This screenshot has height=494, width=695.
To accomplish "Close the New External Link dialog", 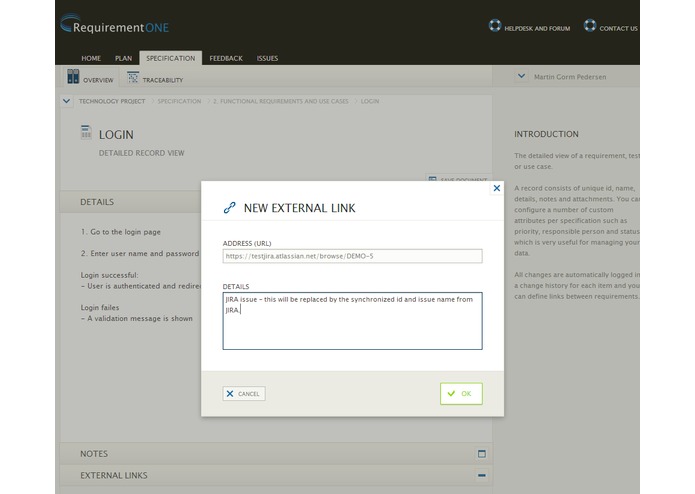I will click(496, 188).
